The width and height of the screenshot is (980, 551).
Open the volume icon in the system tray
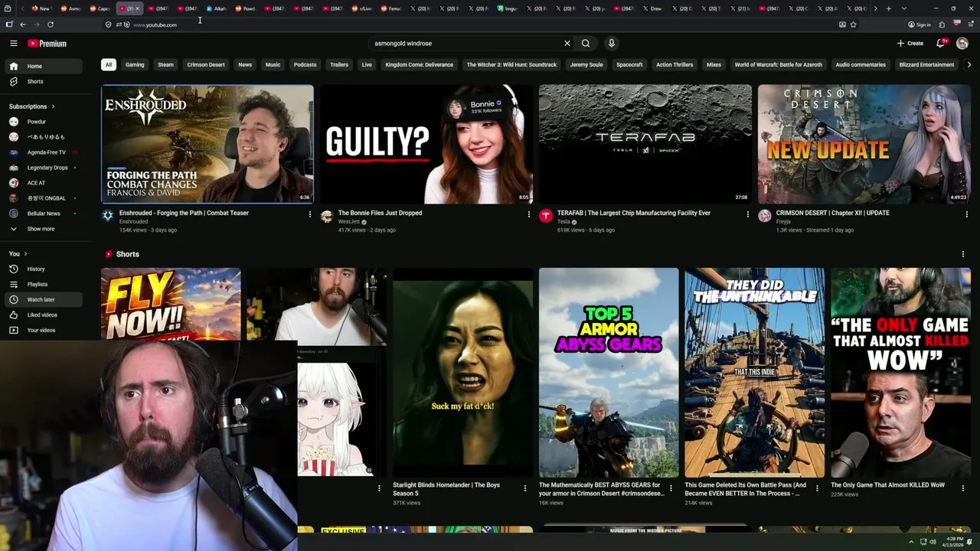(x=933, y=542)
